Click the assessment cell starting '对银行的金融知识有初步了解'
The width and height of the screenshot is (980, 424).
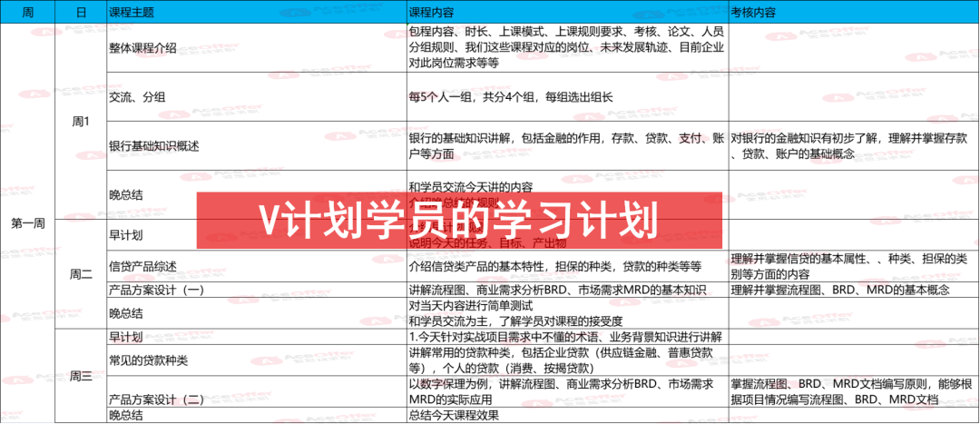(854, 145)
